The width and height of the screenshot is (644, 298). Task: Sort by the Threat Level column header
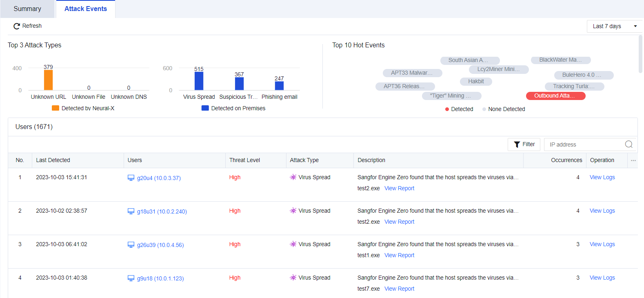[x=244, y=160]
